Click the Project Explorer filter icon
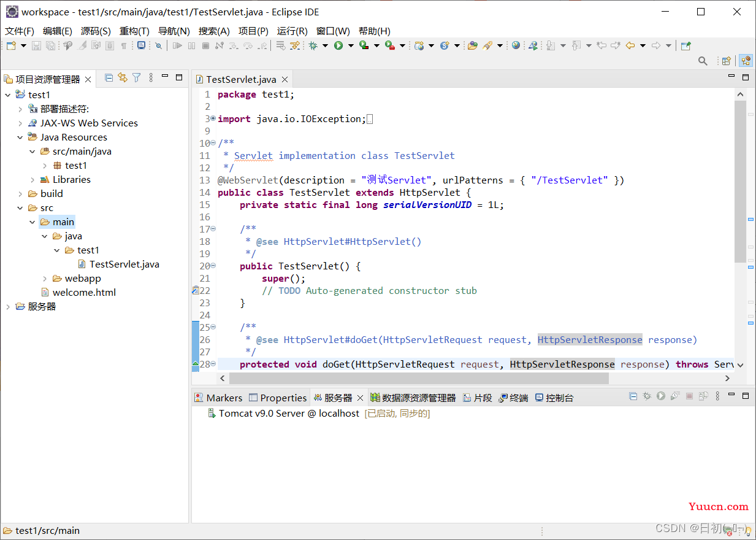The height and width of the screenshot is (540, 756). click(x=137, y=77)
